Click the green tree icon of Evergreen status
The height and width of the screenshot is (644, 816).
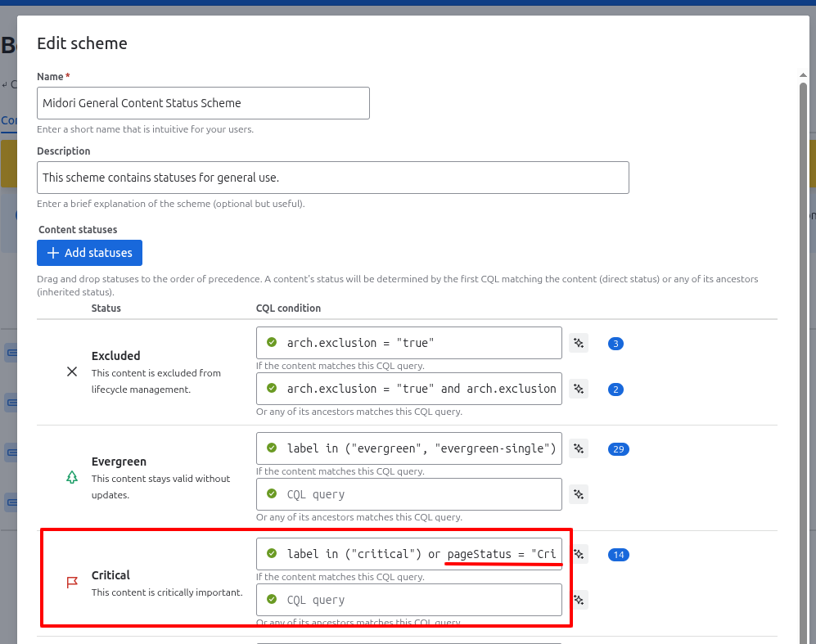[72, 477]
